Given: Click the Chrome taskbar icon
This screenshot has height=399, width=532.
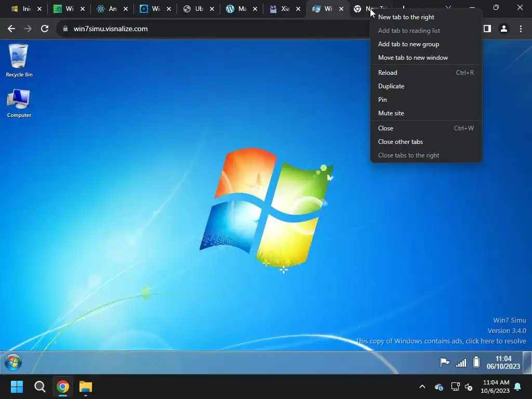Looking at the screenshot, I should tap(63, 387).
